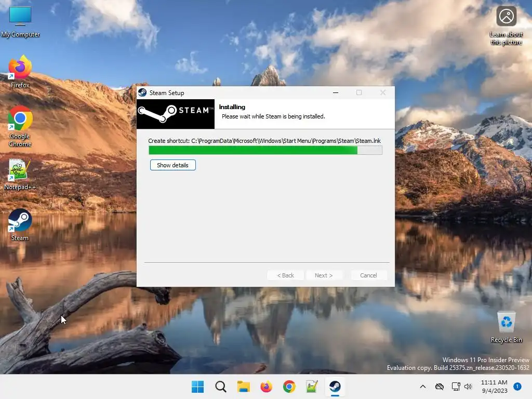This screenshot has width=532, height=399.
Task: Minimize the Steam Setup window
Action: point(336,92)
